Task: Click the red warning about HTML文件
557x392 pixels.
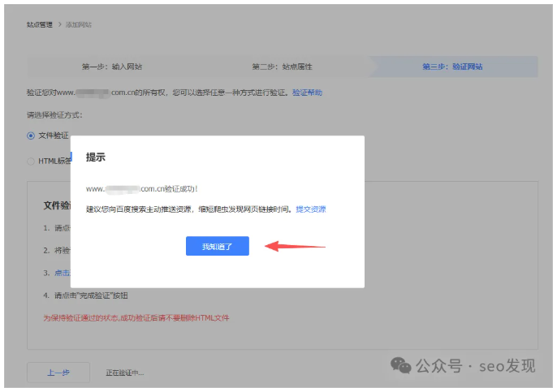Action: pyautogui.click(x=136, y=318)
